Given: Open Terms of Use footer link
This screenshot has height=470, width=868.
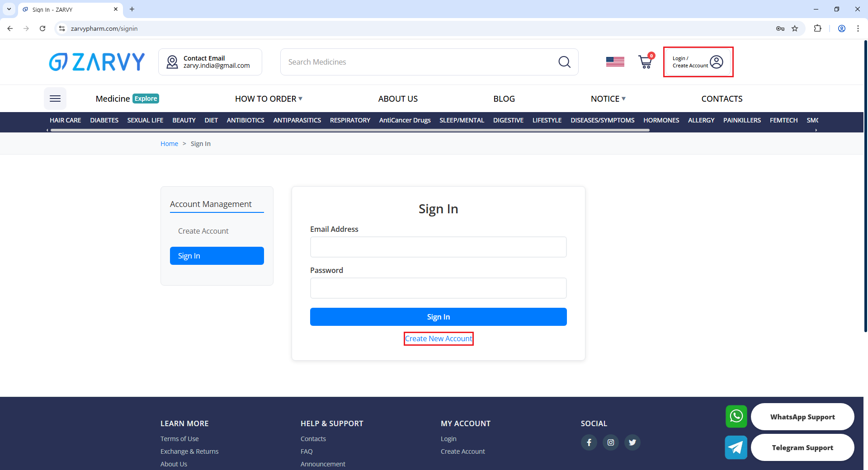Looking at the screenshot, I should pyautogui.click(x=179, y=439).
